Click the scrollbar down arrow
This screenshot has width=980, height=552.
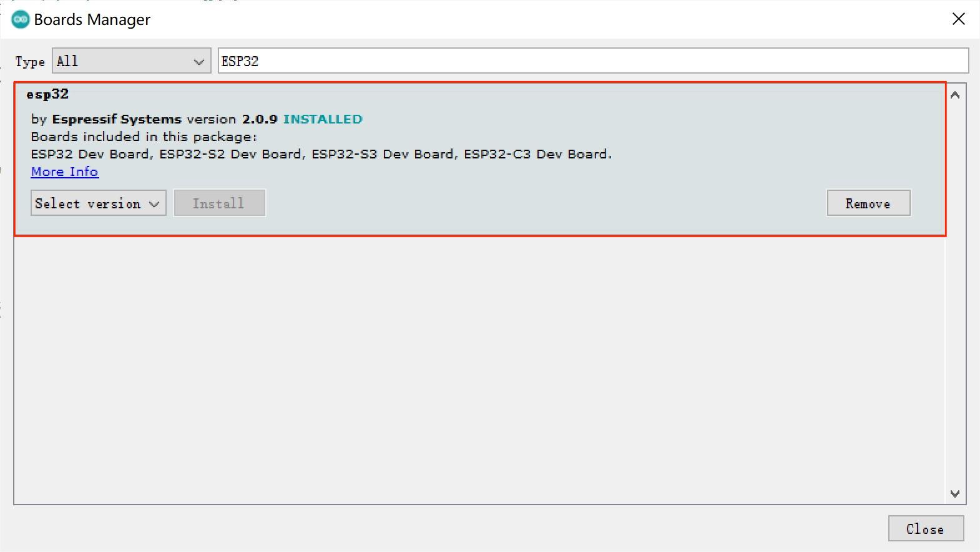pos(955,493)
